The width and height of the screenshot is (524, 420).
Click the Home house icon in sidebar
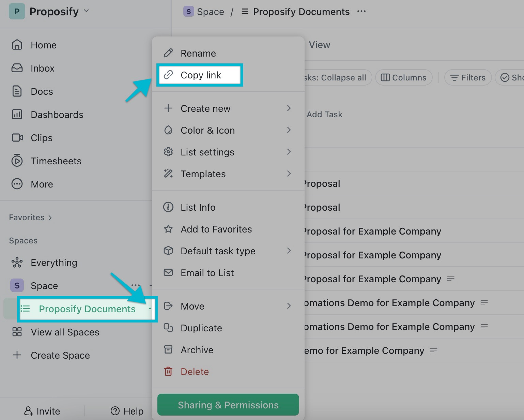coord(17,45)
